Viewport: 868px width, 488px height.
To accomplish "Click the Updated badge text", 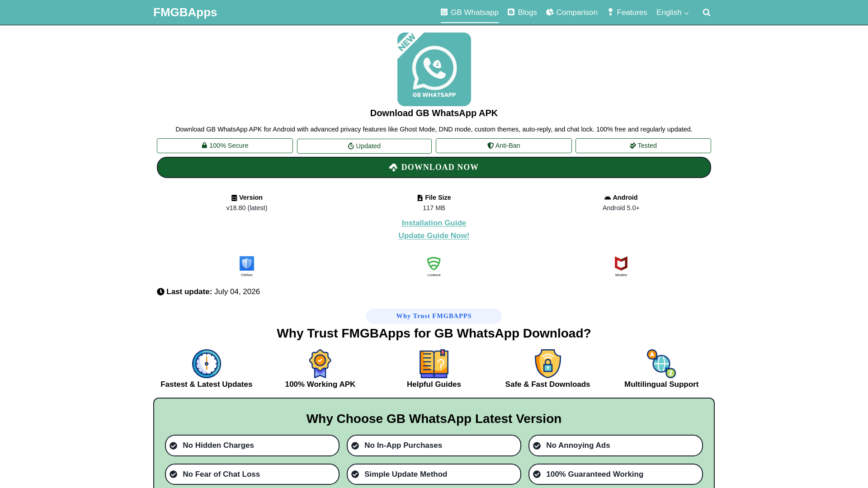I will (368, 146).
